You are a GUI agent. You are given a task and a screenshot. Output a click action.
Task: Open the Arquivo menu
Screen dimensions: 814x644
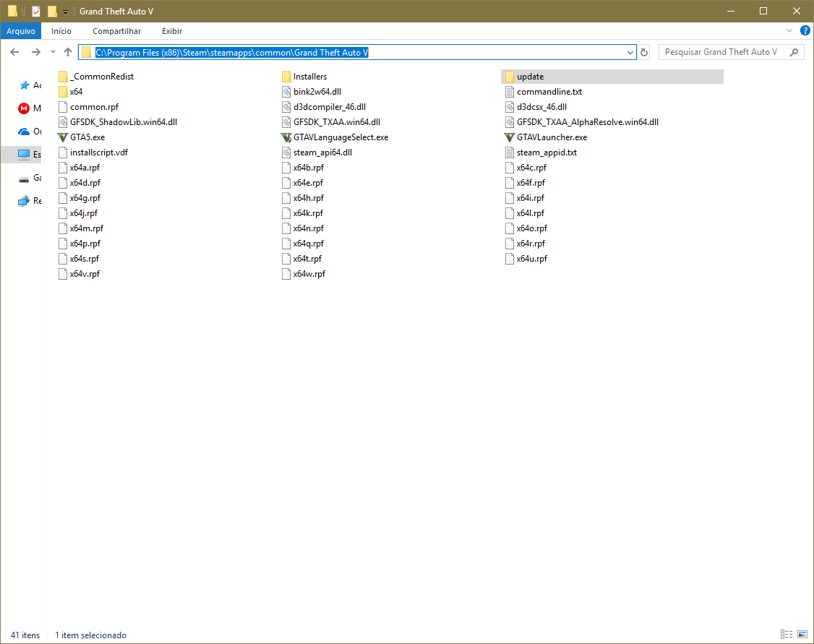(x=21, y=31)
